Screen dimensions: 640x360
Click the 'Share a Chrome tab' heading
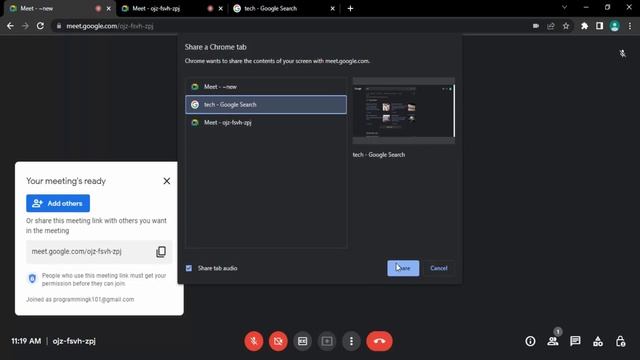click(x=216, y=47)
